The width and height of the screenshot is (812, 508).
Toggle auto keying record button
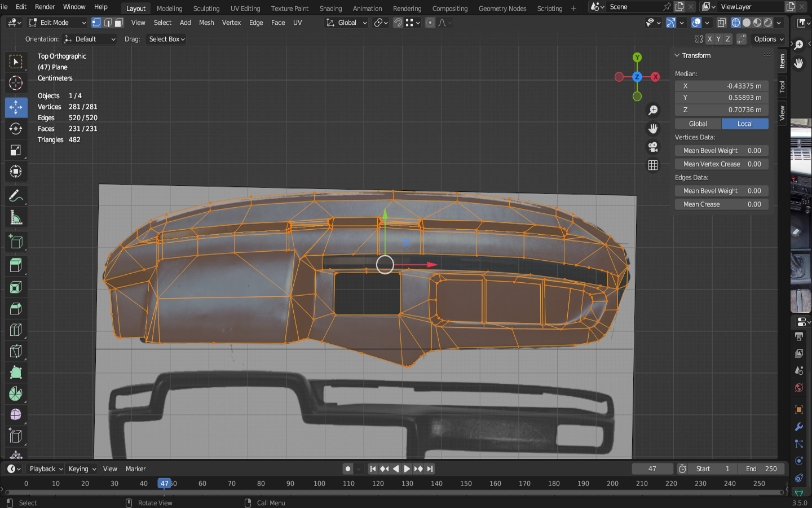tap(348, 468)
